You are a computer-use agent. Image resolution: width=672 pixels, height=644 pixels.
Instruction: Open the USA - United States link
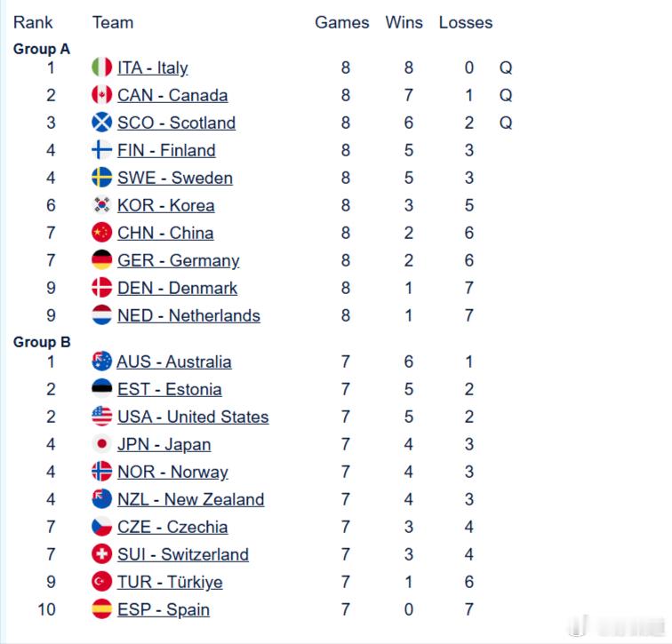[x=193, y=417]
